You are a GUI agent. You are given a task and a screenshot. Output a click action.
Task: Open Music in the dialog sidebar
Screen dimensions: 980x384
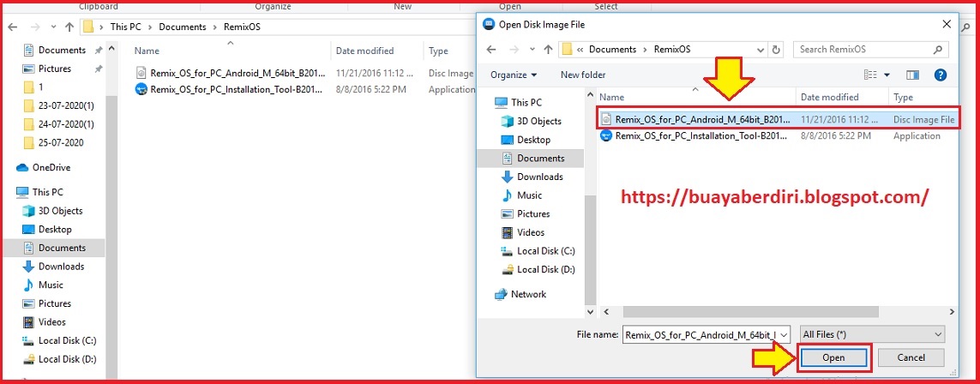[522, 195]
